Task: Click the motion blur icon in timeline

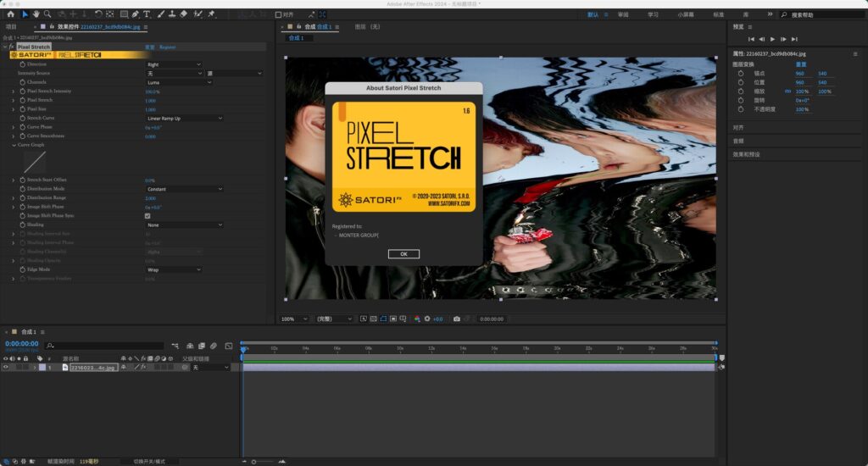Action: [x=213, y=346]
